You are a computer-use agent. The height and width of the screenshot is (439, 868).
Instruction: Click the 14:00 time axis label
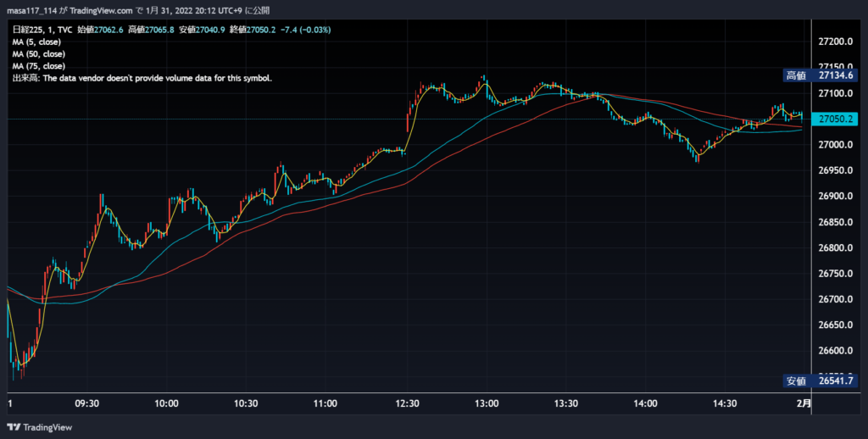645,403
